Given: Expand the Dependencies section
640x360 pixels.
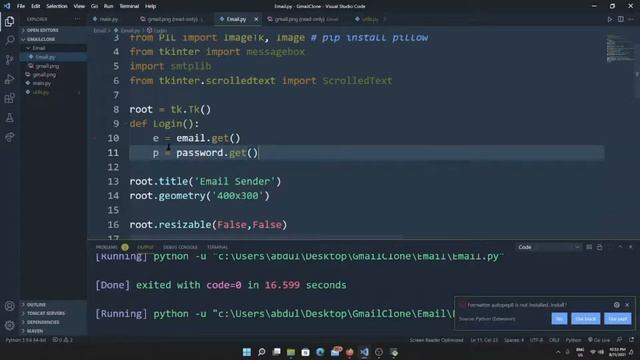Looking at the screenshot, I should (x=53, y=322).
